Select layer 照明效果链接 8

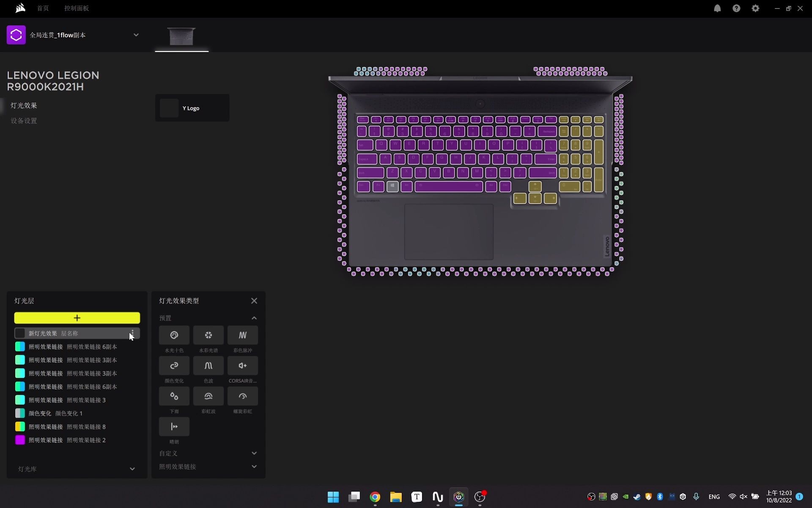[x=77, y=427]
